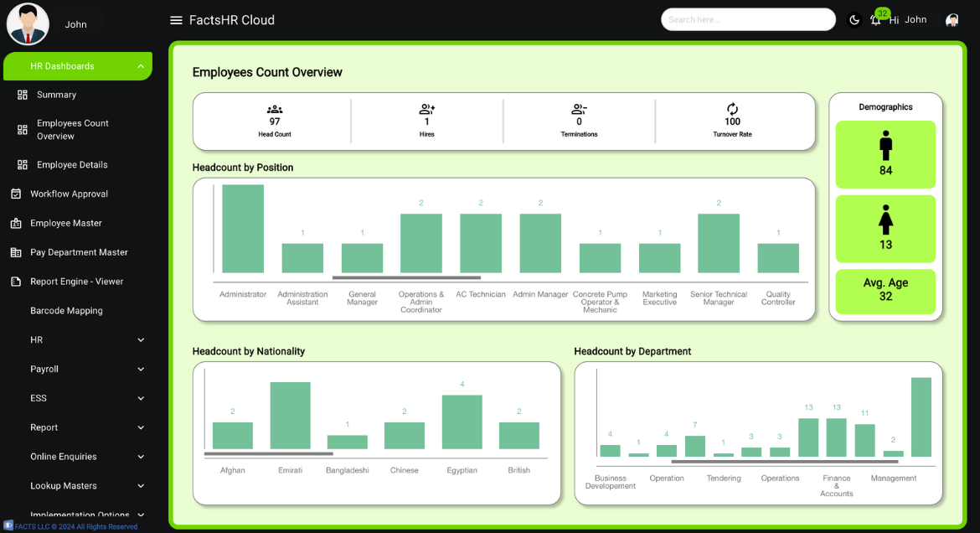The width and height of the screenshot is (980, 533).
Task: Toggle dark mode moon icon
Action: (x=854, y=20)
